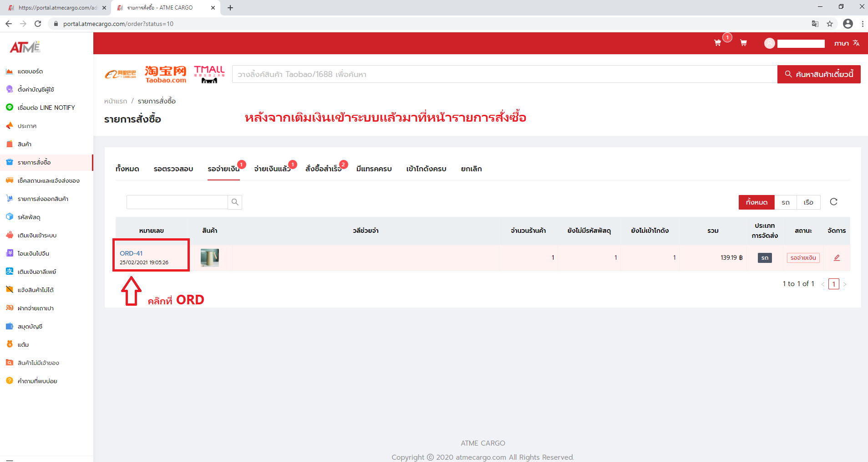The image size is (868, 462).
Task: Open the profile avatar account menu
Action: pos(769,43)
